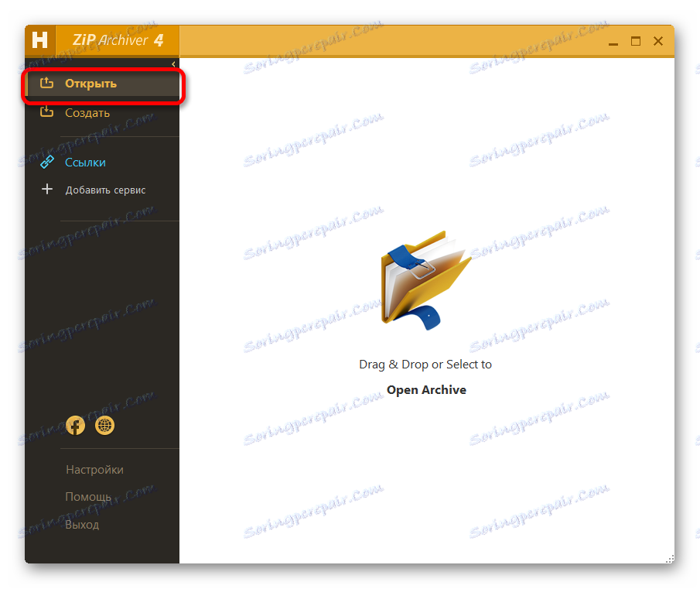The image size is (700, 589).
Task: Close the ZiP Archiver window
Action: tap(658, 41)
